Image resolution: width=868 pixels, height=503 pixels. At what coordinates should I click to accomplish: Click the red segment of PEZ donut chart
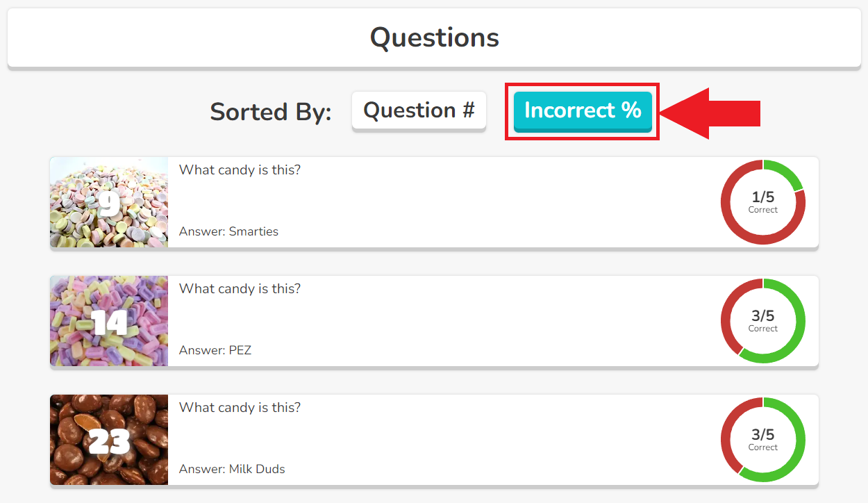(x=728, y=309)
